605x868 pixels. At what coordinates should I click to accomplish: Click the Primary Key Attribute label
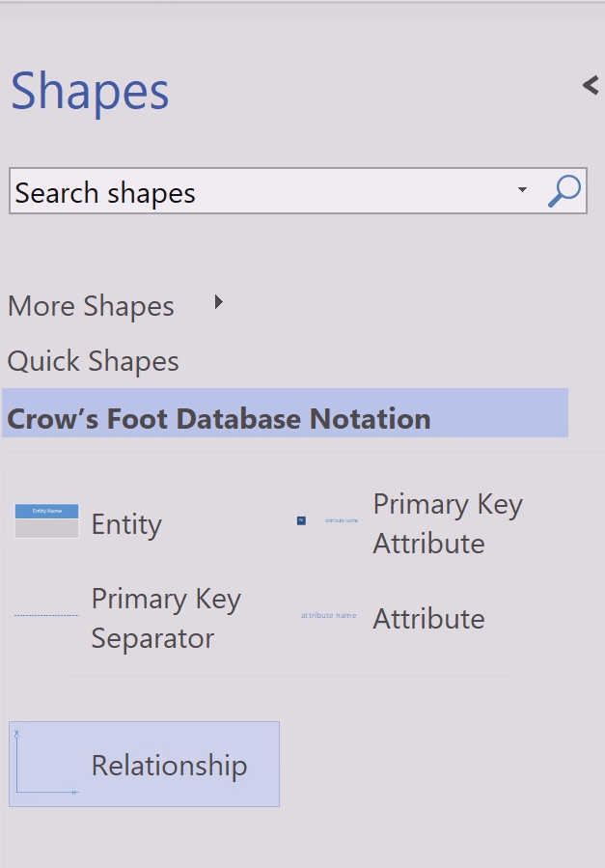[448, 523]
